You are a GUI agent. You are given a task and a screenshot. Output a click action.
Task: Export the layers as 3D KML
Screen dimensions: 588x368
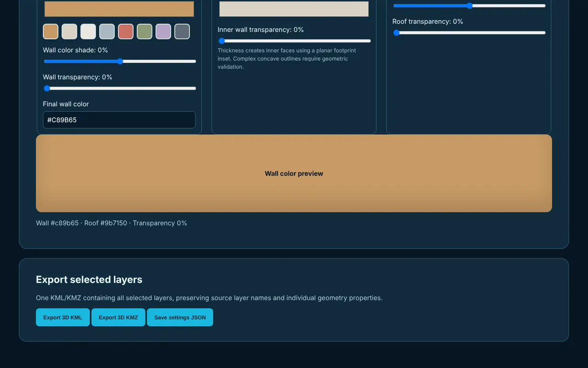(63, 317)
